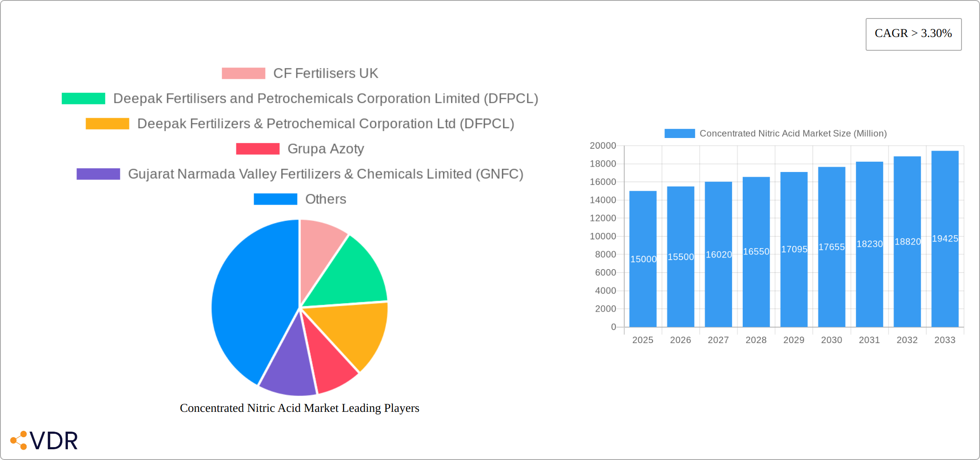Click the 2028 bar showing 16550
Screen dimensions: 980x460
coord(756,252)
